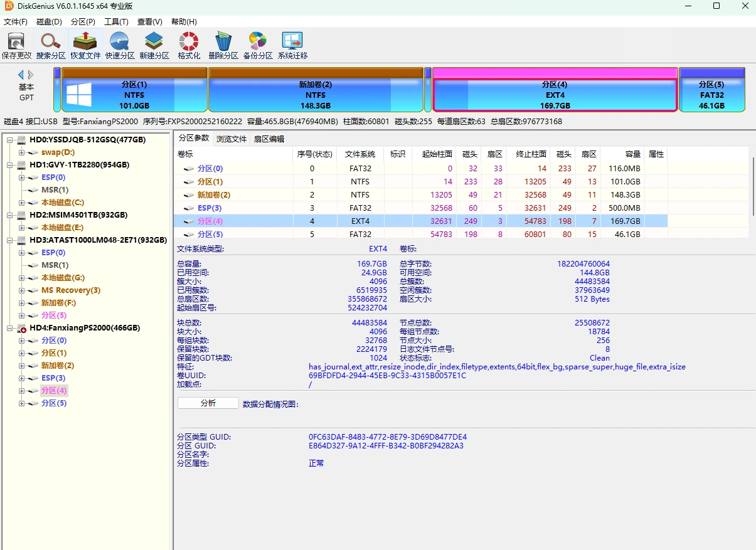Select the 备份分区 (Backup Partition) icon
The image size is (756, 550).
[257, 44]
